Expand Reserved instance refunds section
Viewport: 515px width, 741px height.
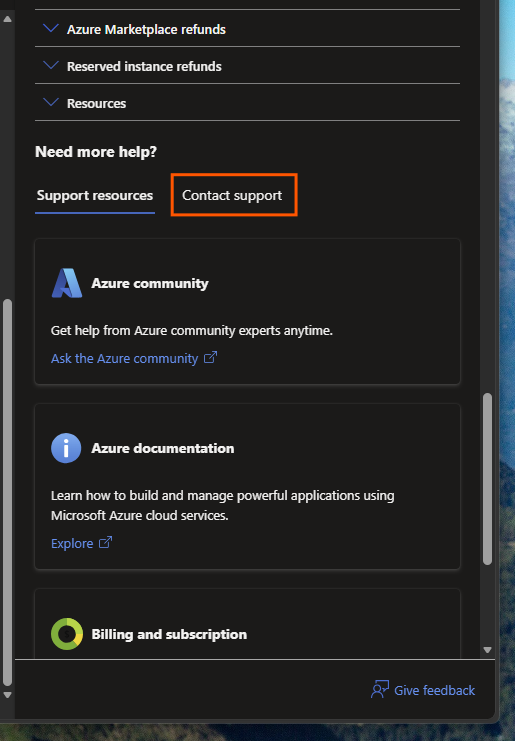pyautogui.click(x=247, y=66)
